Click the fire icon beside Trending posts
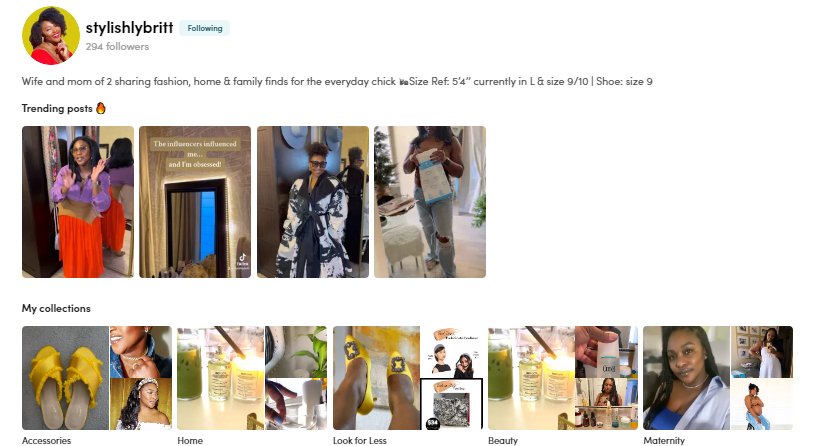 tap(101, 108)
